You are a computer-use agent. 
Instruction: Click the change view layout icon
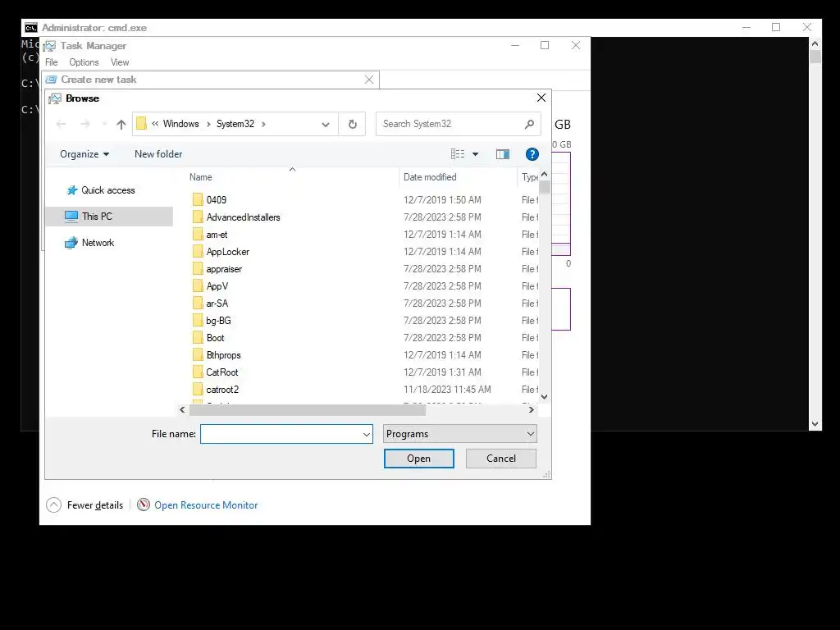458,154
